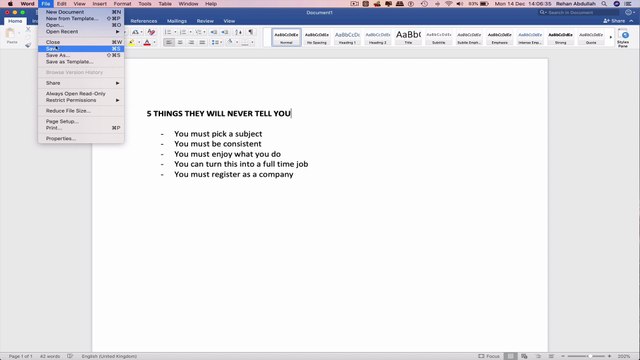Open the borders dropdown arrow

pos(252,42)
